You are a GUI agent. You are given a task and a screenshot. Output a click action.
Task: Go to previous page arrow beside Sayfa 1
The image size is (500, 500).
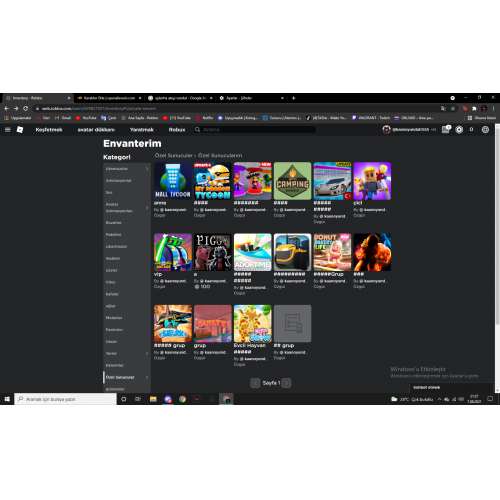click(x=255, y=383)
